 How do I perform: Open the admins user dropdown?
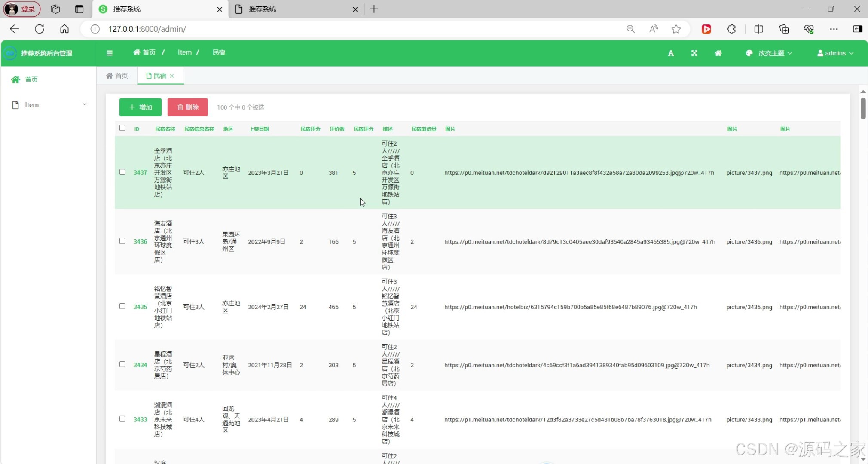(835, 53)
